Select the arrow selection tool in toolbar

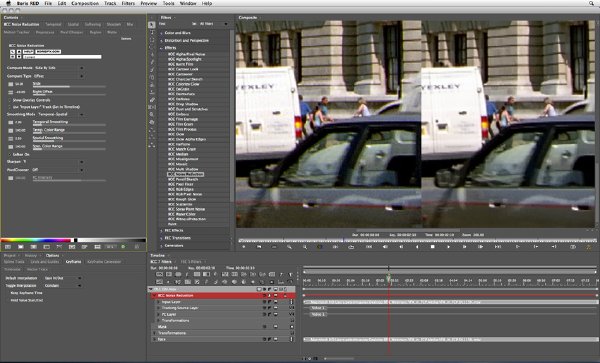pyautogui.click(x=152, y=25)
